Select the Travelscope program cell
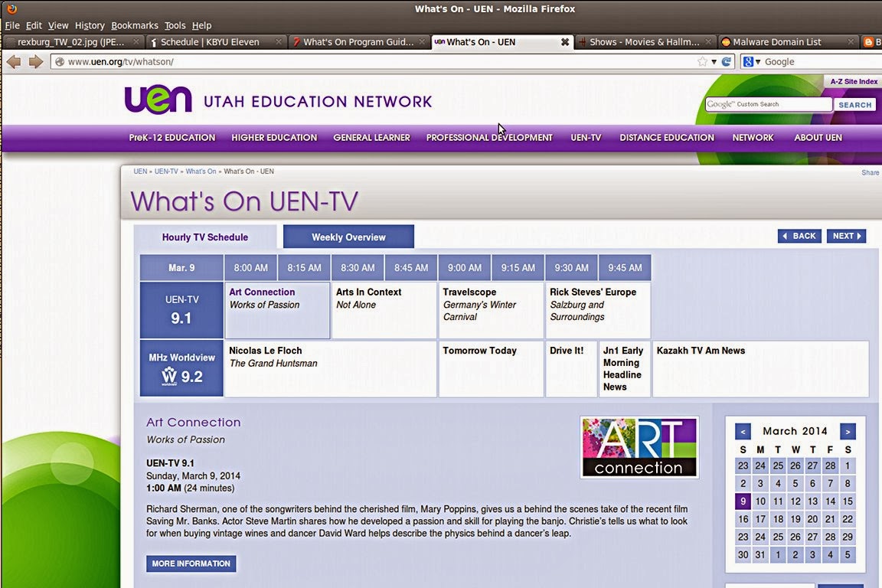Viewport: 882px width, 588px height. tap(491, 311)
